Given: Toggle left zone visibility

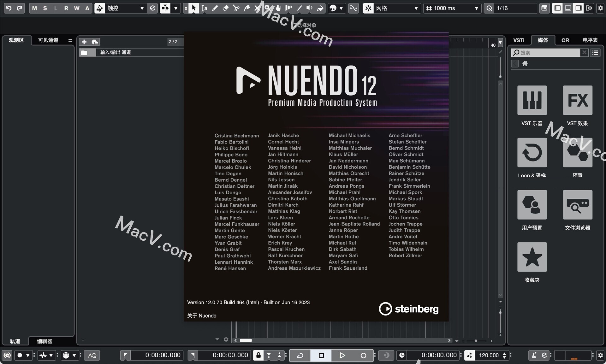Looking at the screenshot, I should (557, 8).
